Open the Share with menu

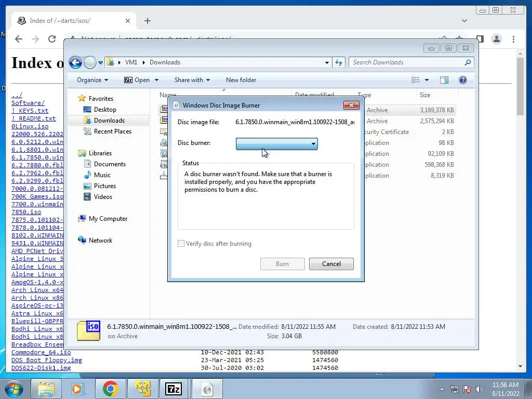tap(192, 80)
